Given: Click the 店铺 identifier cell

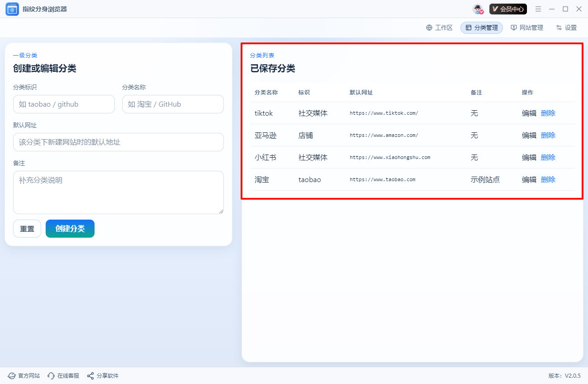Looking at the screenshot, I should tap(306, 135).
